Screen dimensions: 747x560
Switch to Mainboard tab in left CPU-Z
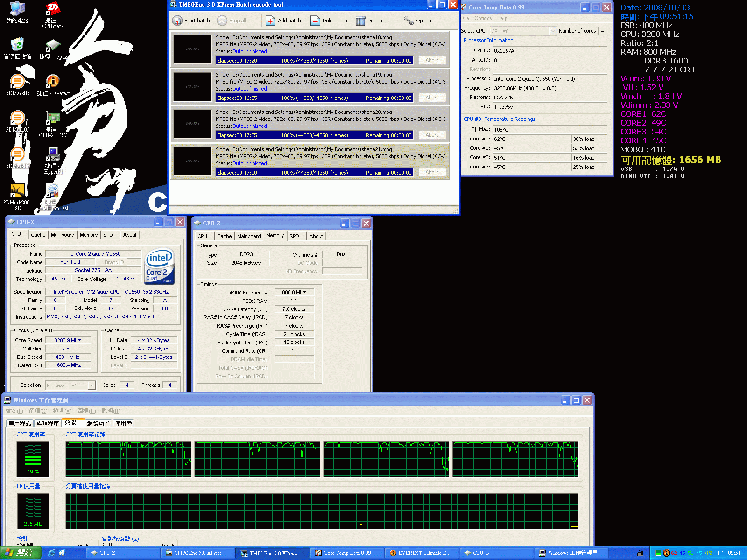(x=63, y=235)
